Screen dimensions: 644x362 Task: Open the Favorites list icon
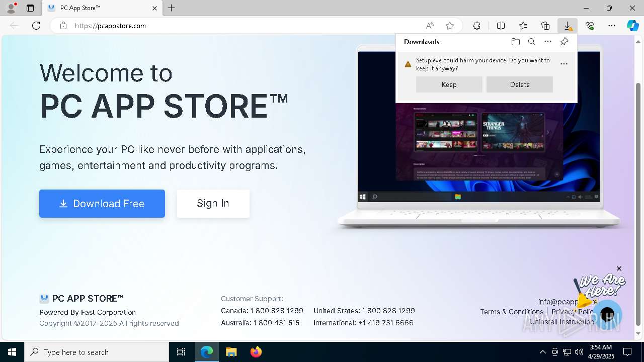point(523,26)
